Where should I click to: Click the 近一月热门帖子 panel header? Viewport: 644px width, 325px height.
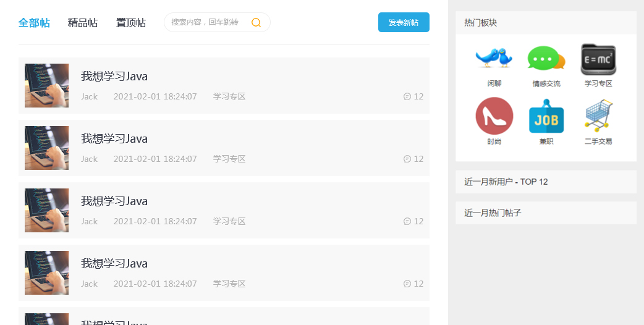(493, 213)
